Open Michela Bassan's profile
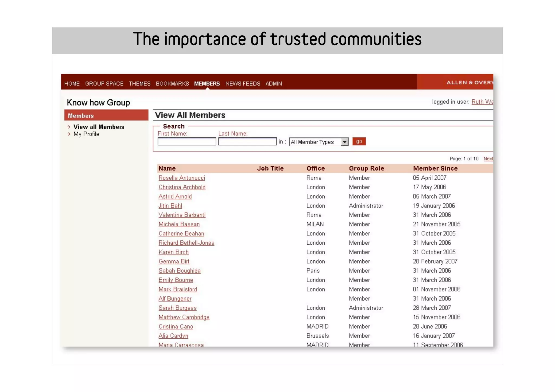 (179, 224)
